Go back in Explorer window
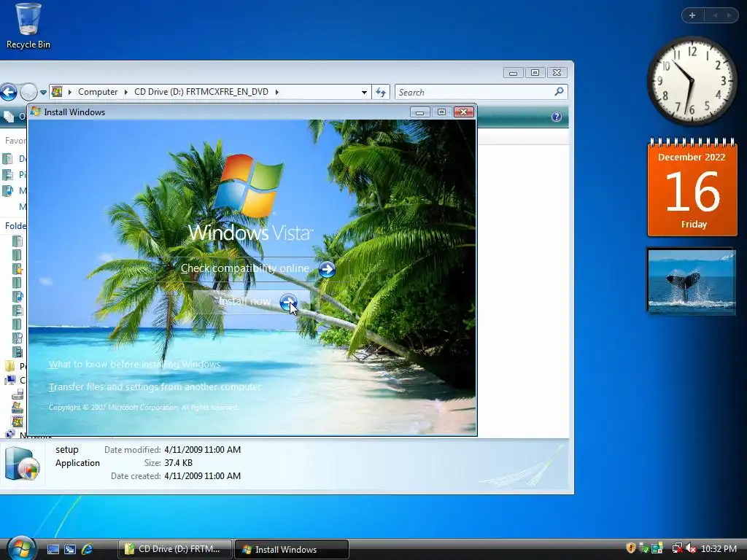The image size is (747, 560). [x=9, y=92]
